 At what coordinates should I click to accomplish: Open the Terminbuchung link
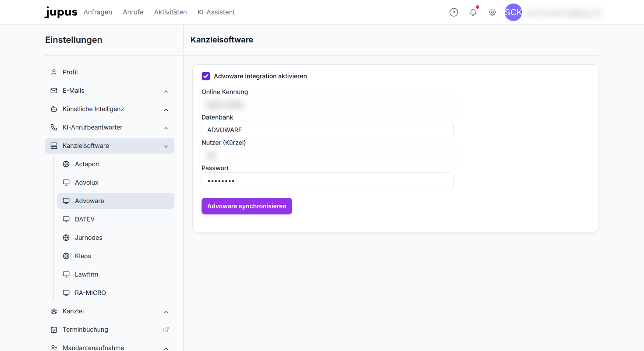tap(110, 330)
